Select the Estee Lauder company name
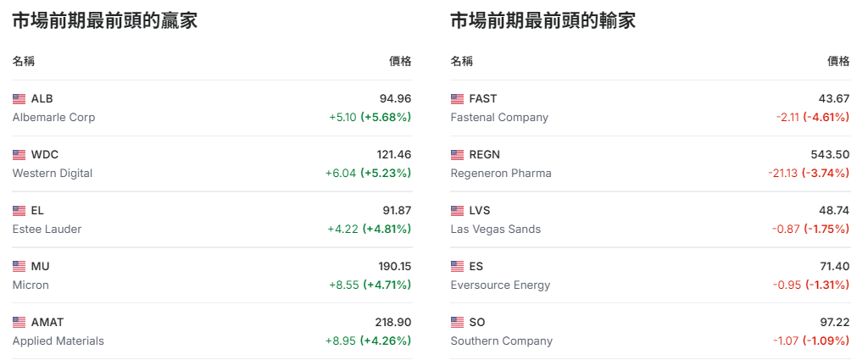This screenshot has width=868, height=360. tap(47, 230)
